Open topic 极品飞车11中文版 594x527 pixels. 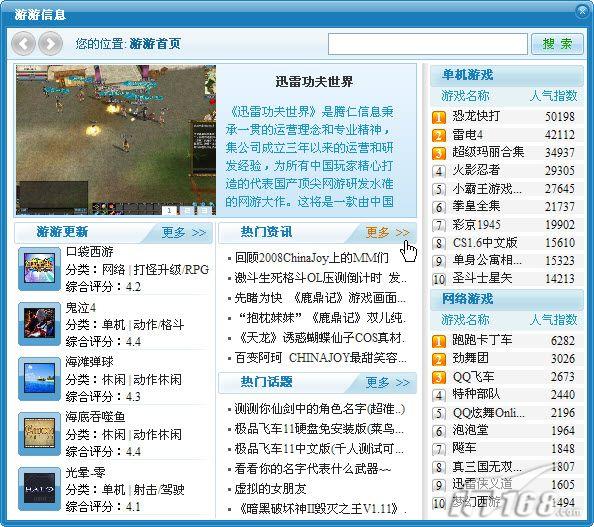319,449
